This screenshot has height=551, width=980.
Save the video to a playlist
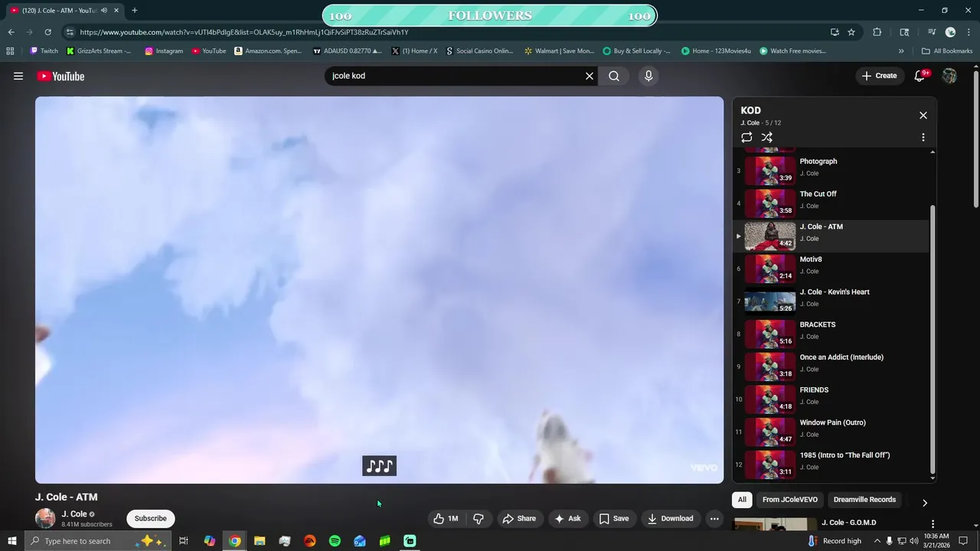point(614,519)
